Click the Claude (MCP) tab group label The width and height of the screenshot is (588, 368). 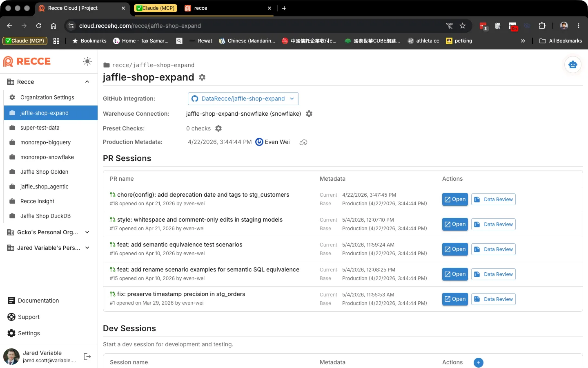[156, 8]
